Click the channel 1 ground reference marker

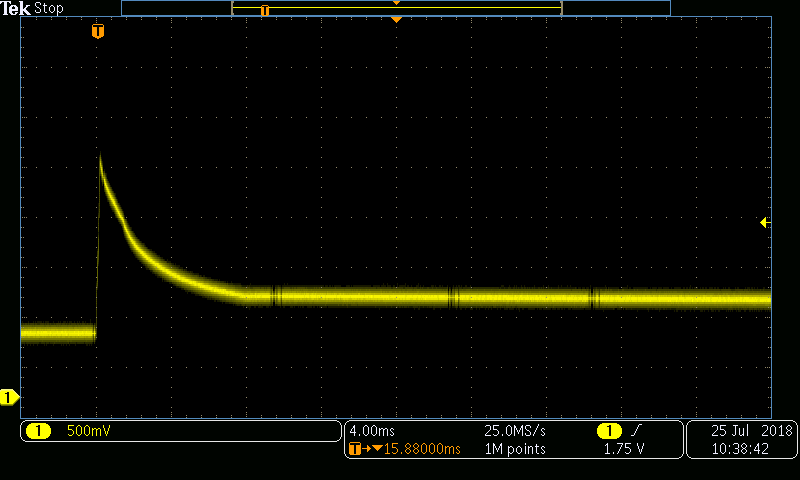coord(8,398)
